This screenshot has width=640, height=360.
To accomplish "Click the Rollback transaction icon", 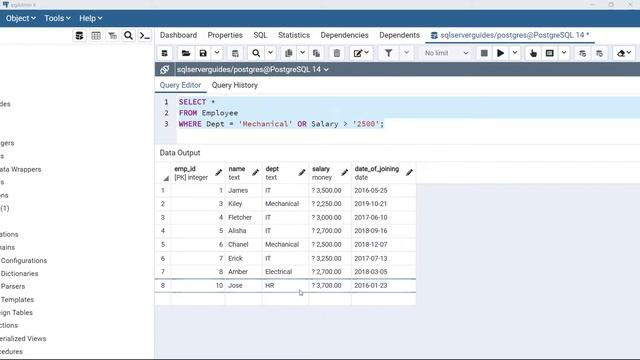I will [x=599, y=53].
